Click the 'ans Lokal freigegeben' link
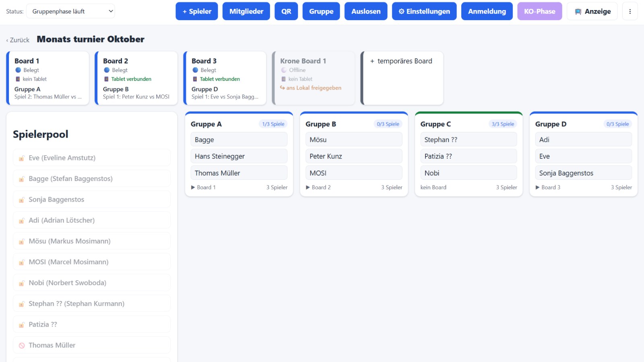The width and height of the screenshot is (644, 362). pos(311,88)
